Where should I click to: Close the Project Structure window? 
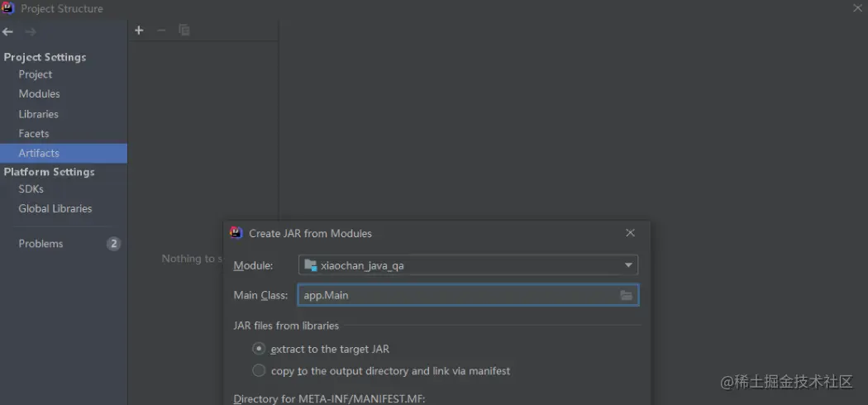point(857,8)
